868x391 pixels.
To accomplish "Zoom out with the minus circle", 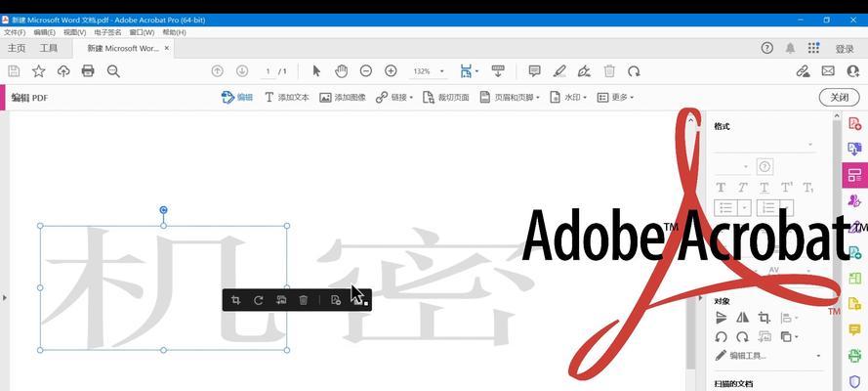I will point(366,71).
